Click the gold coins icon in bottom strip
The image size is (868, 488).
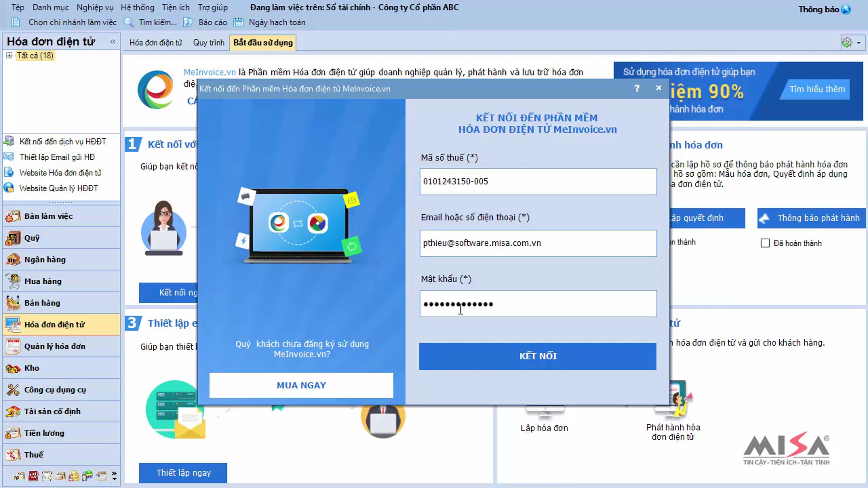[x=74, y=476]
